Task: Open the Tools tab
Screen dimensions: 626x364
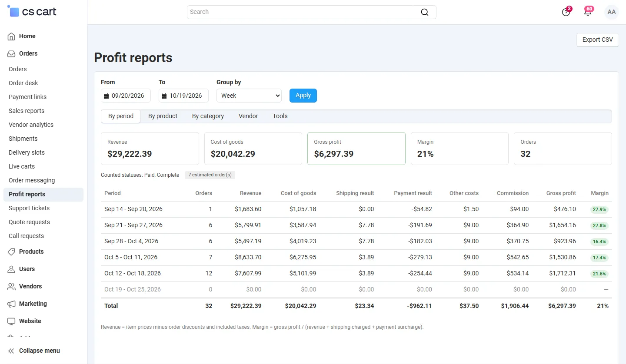Action: [x=280, y=116]
